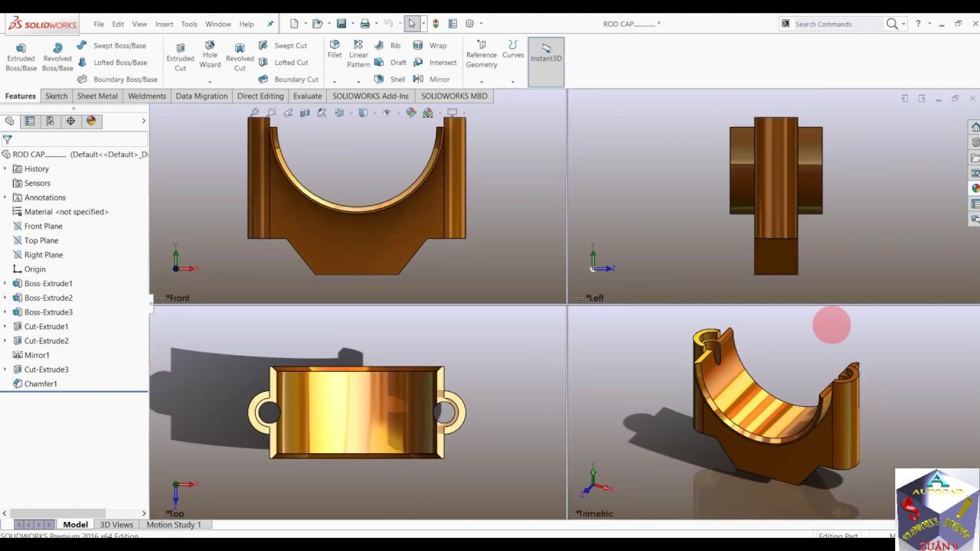
Task: Open the Search Commands options dropdown
Action: (904, 24)
